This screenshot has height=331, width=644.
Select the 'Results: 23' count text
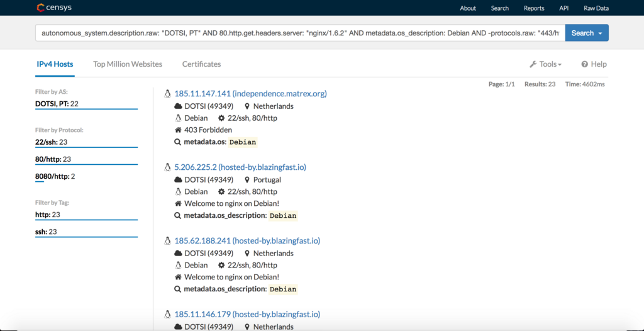pyautogui.click(x=540, y=84)
